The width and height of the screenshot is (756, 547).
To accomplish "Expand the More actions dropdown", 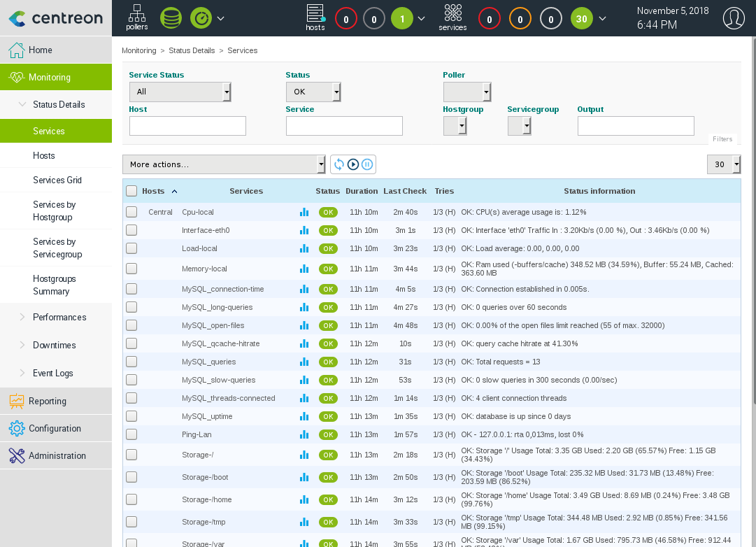I will point(224,164).
